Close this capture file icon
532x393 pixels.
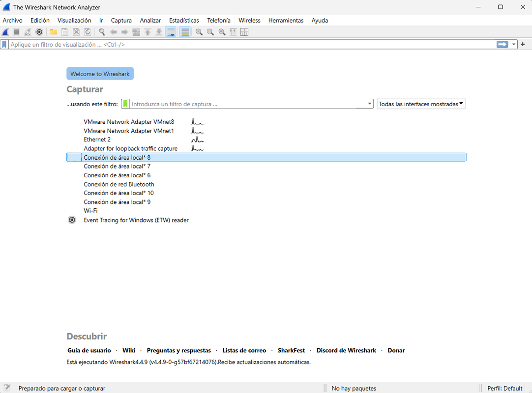click(x=76, y=32)
